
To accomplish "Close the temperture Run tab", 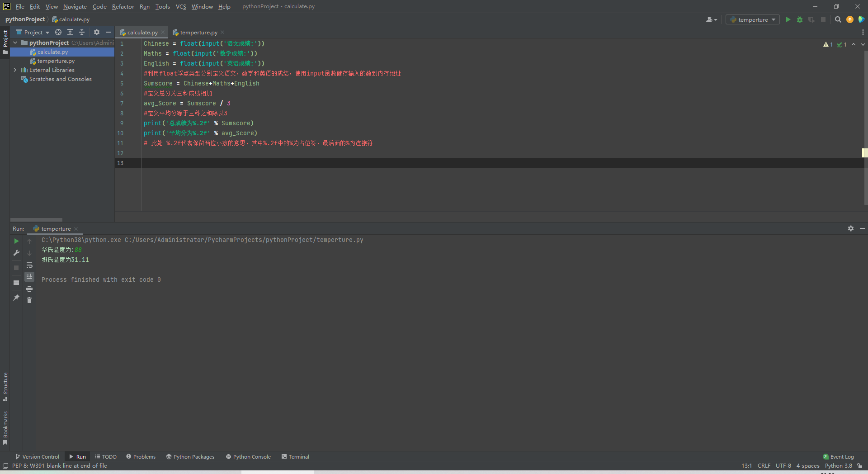I will pyautogui.click(x=76, y=228).
